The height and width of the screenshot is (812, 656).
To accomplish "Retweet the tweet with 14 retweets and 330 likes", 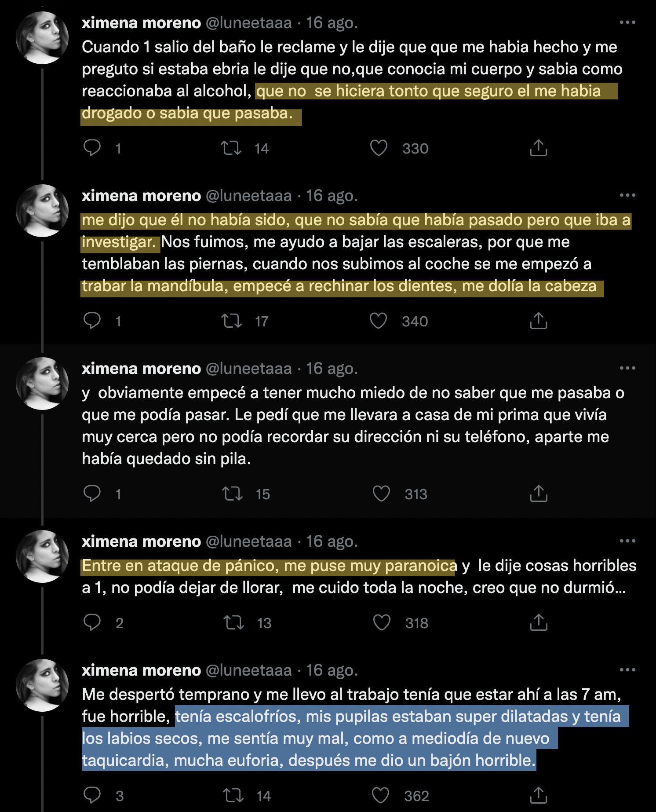I will [232, 148].
